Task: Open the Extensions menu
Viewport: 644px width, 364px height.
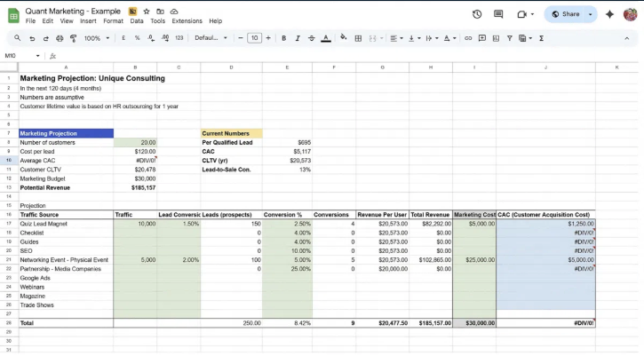Action: point(187,21)
